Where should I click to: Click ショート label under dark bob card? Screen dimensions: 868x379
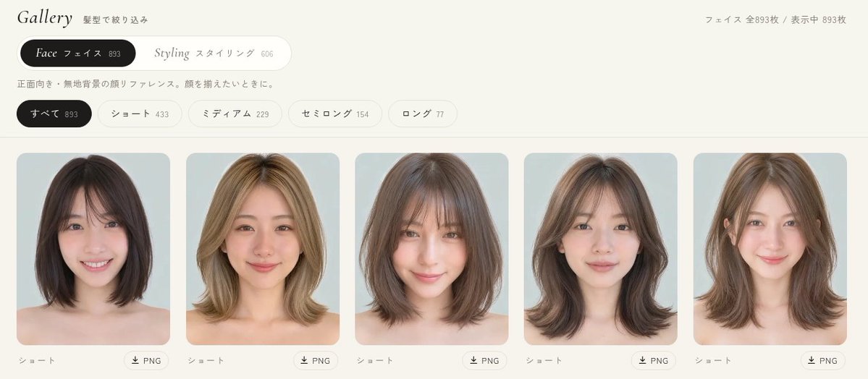tap(37, 361)
